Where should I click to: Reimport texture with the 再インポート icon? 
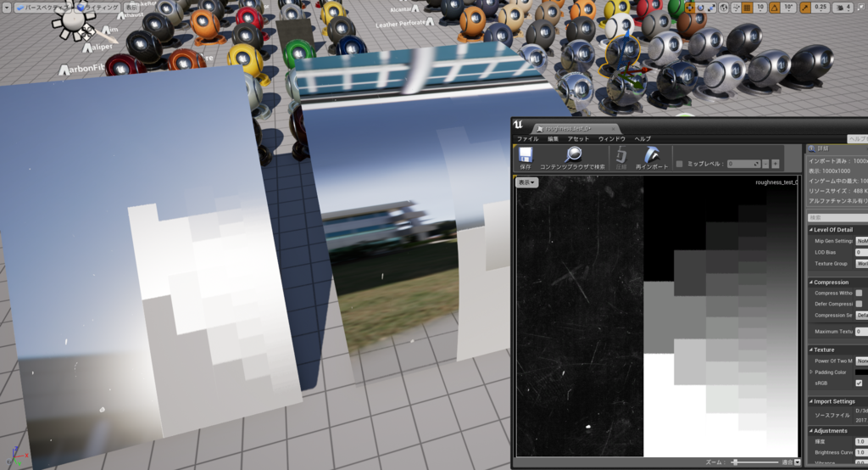tap(652, 158)
